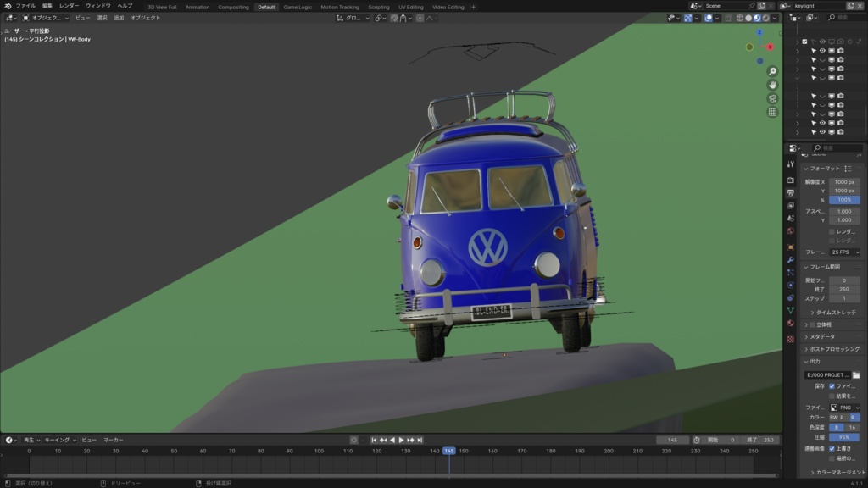Open the ファイル menu

[25, 6]
